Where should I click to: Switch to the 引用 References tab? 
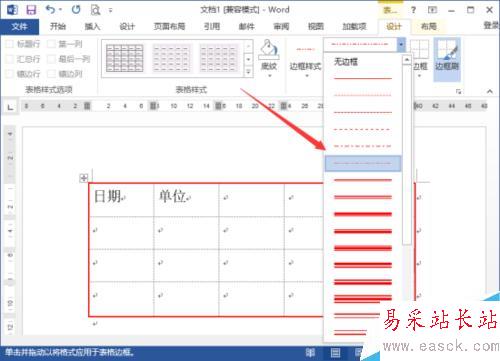click(x=212, y=26)
